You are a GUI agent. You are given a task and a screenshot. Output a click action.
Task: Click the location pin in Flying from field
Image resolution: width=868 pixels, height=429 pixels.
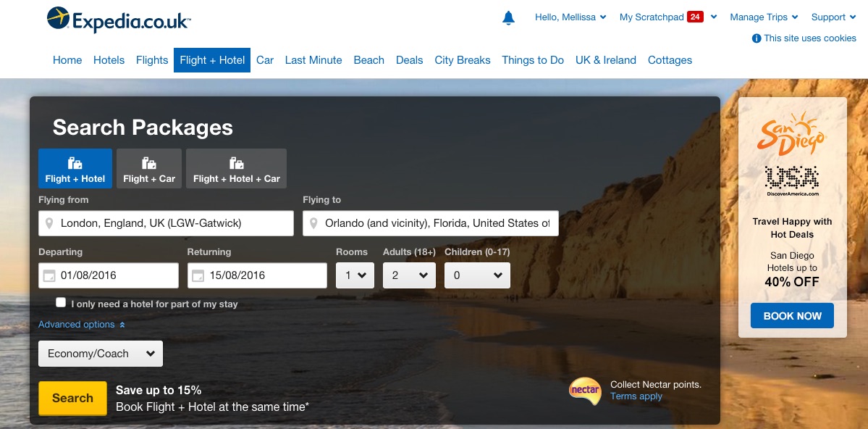click(x=47, y=223)
